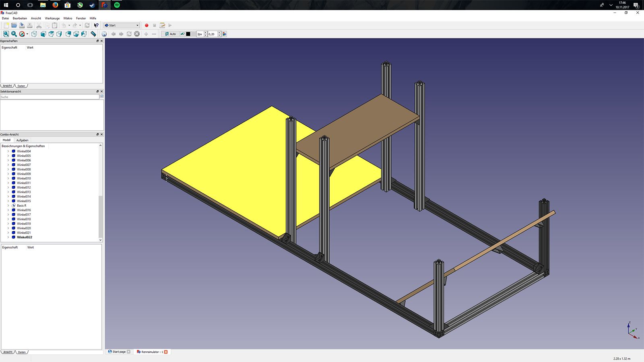
Task: Click the 0,20 font size field
Action: pyautogui.click(x=213, y=34)
